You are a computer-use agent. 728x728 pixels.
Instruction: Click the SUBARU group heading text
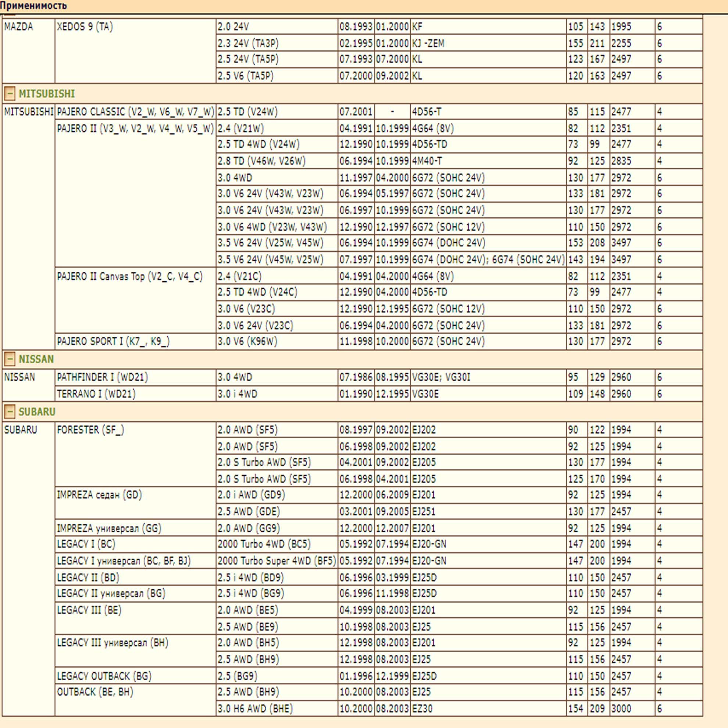click(x=37, y=411)
